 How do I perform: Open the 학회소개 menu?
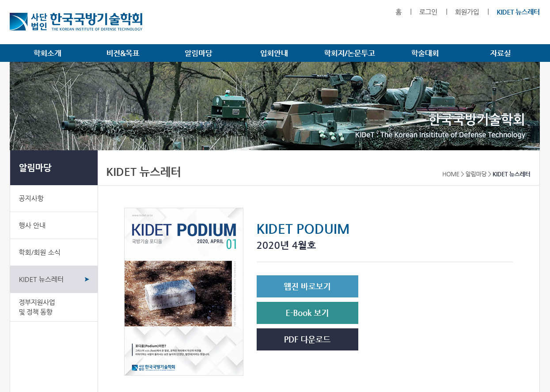(x=47, y=53)
